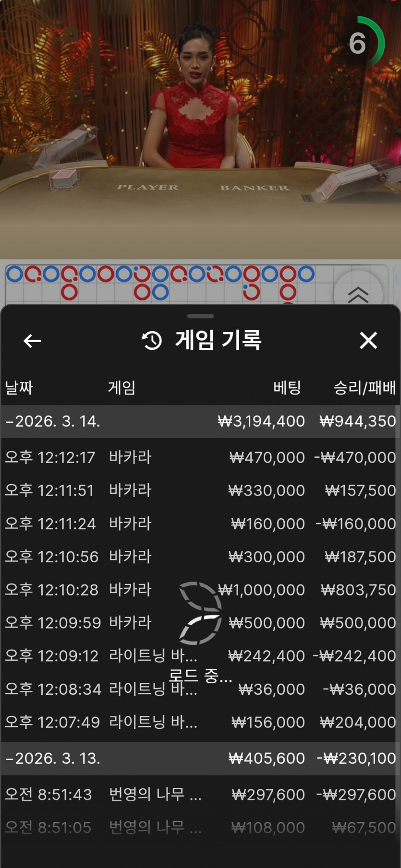Open the 오후 12:10:28 바카라 record

(x=200, y=590)
